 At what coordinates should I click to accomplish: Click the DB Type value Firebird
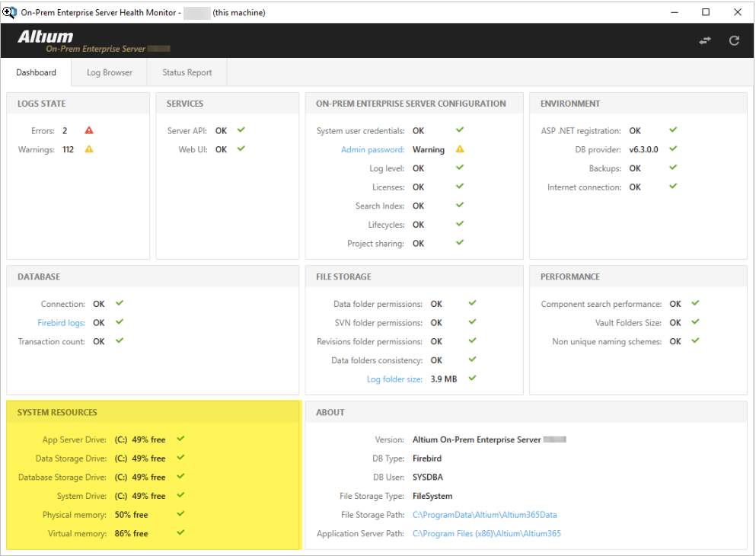coord(426,458)
